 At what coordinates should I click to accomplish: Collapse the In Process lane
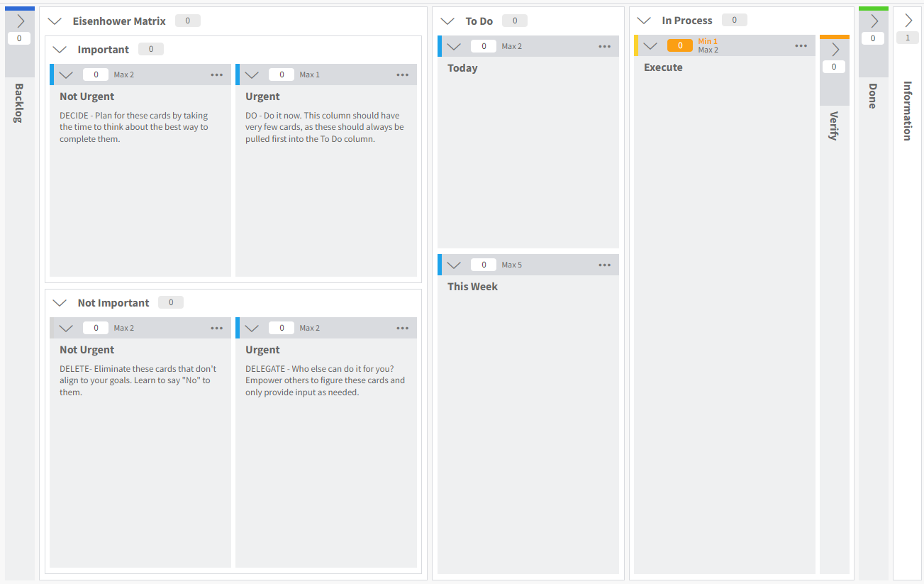coord(644,21)
